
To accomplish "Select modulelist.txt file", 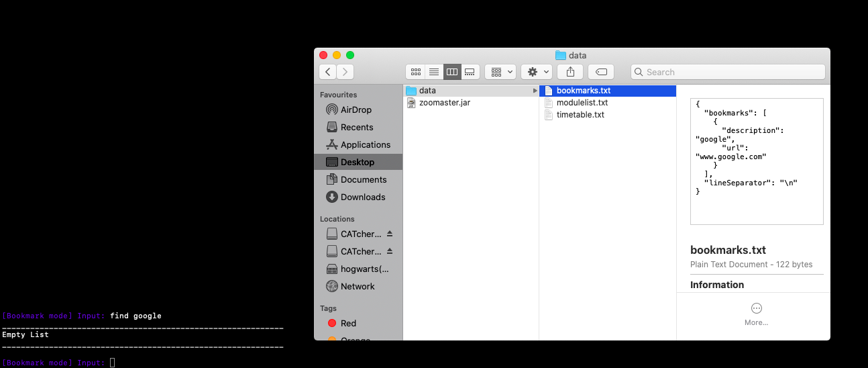I will (608, 103).
